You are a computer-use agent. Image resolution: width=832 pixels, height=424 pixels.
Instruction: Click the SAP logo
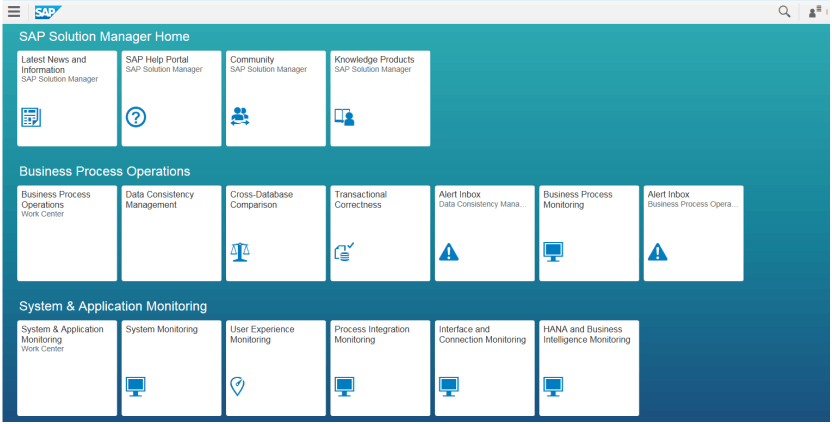[x=48, y=12]
